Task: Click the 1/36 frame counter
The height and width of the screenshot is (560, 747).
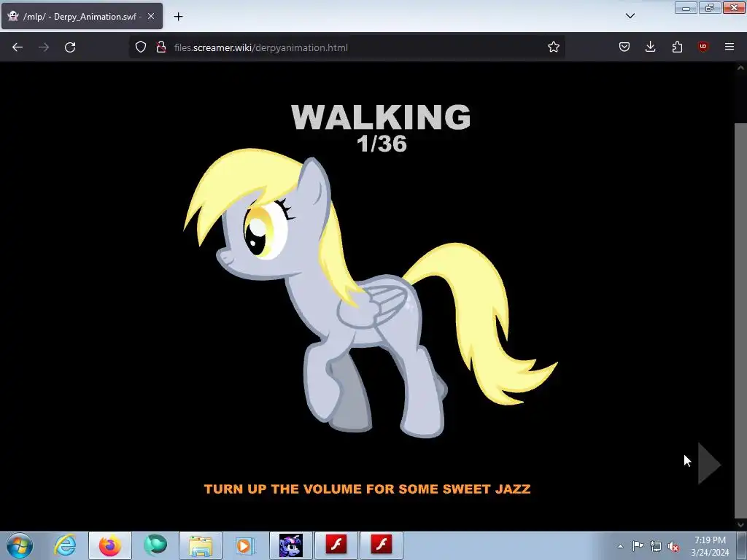Action: coord(382,144)
